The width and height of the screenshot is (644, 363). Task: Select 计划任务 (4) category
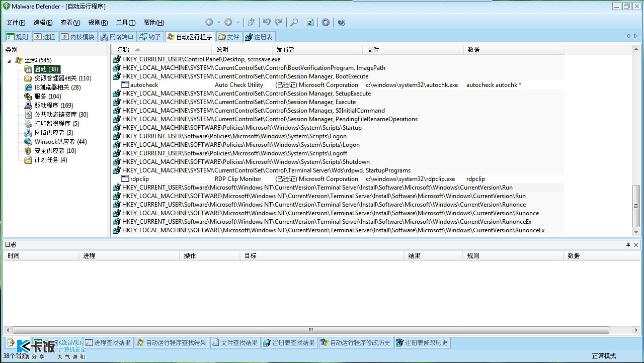click(51, 160)
